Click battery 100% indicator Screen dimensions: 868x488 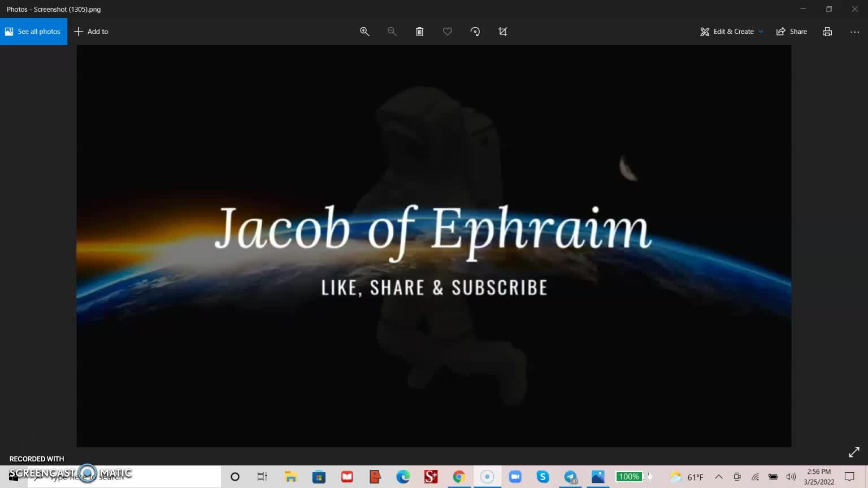(x=629, y=477)
